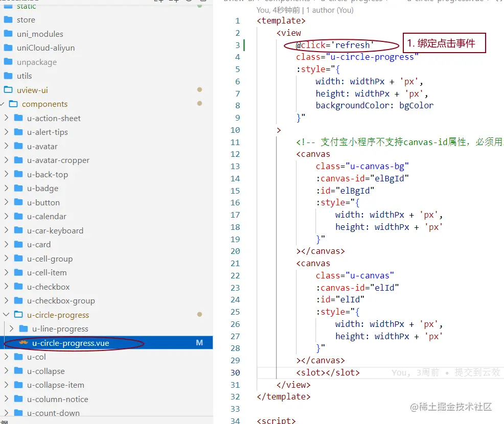
Task: Click the u-calendar folder icon
Action: (x=18, y=216)
